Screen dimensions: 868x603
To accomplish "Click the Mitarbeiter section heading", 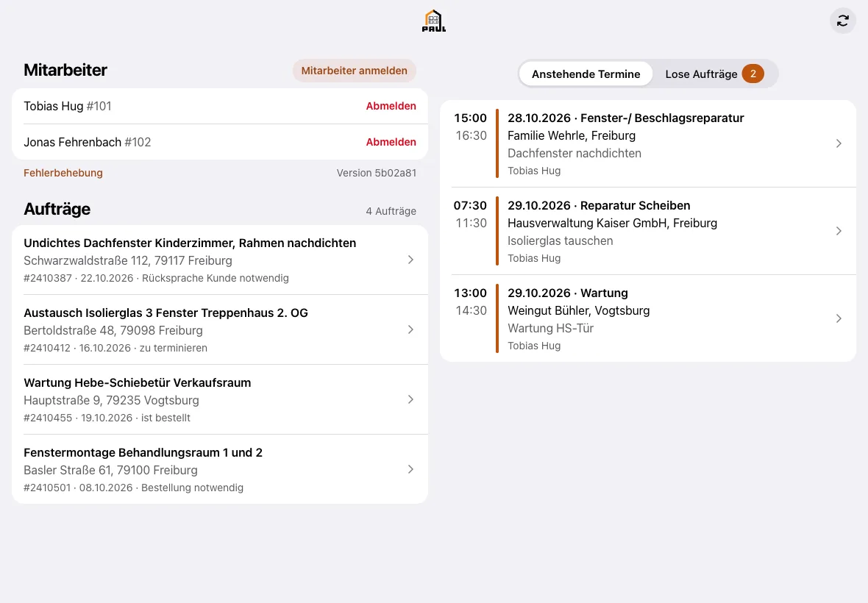I will (65, 71).
